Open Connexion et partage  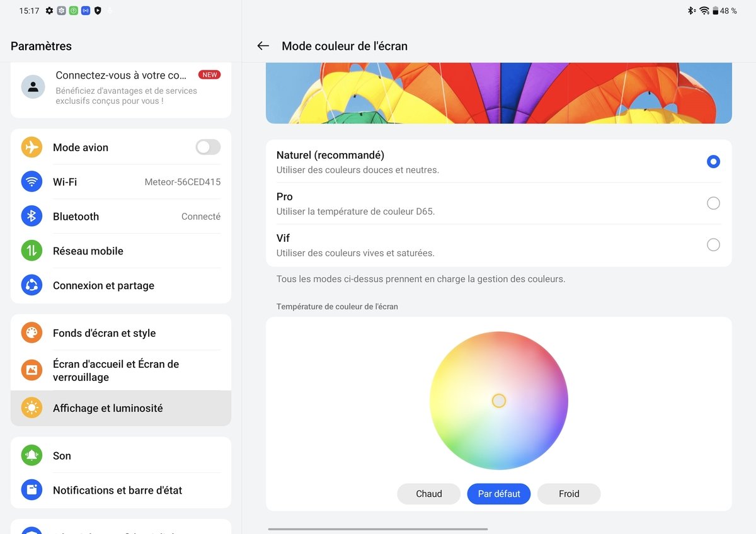[121, 285]
